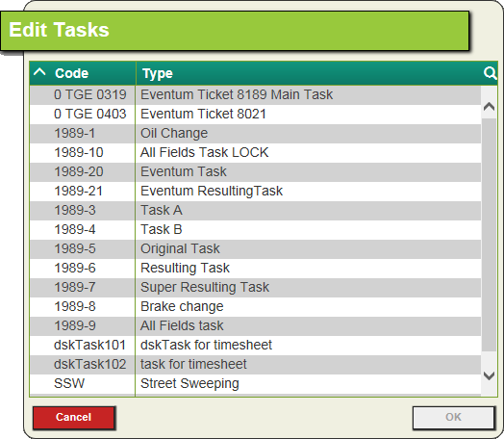Click the scrollbar up arrow
504x439 pixels.
point(489,107)
